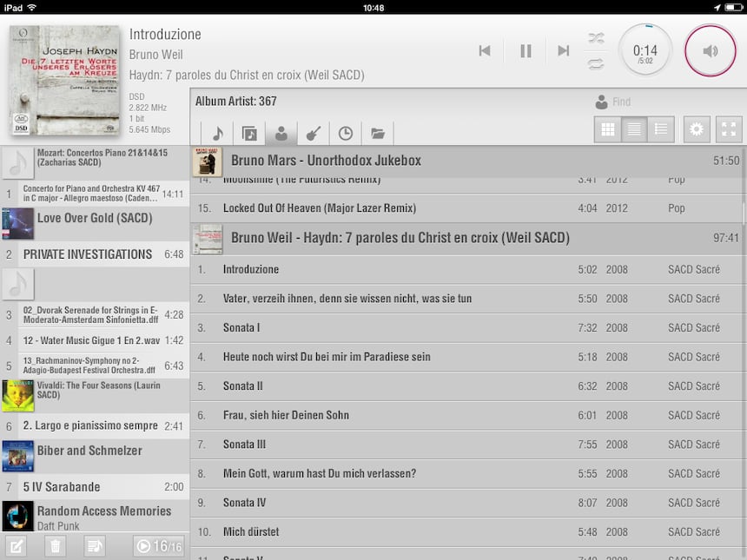The width and height of the screenshot is (747, 560).
Task: Click Bruno Weil album cover thumbnail in list
Action: (208, 239)
